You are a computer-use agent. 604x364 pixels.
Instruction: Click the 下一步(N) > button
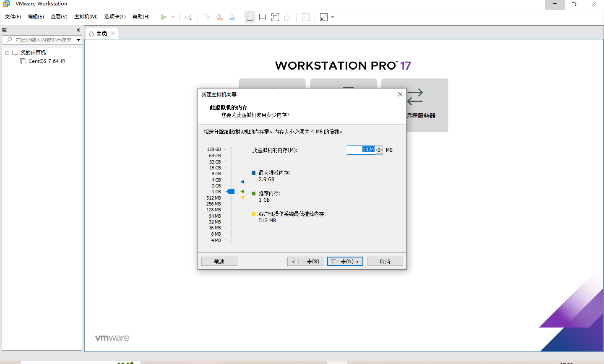click(345, 261)
